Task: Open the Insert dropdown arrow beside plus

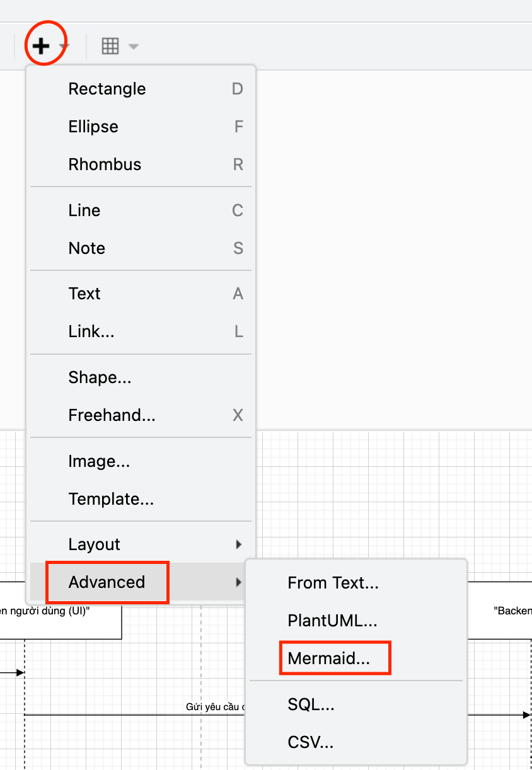Action: (63, 47)
